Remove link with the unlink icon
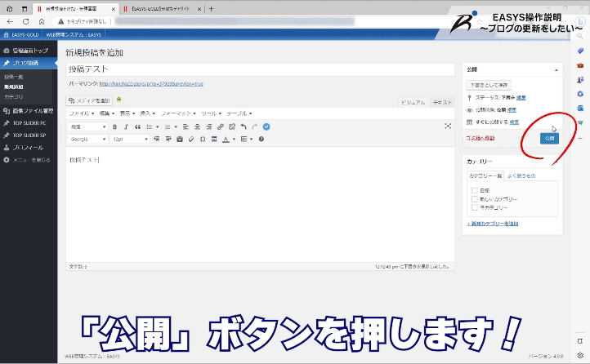 232,127
